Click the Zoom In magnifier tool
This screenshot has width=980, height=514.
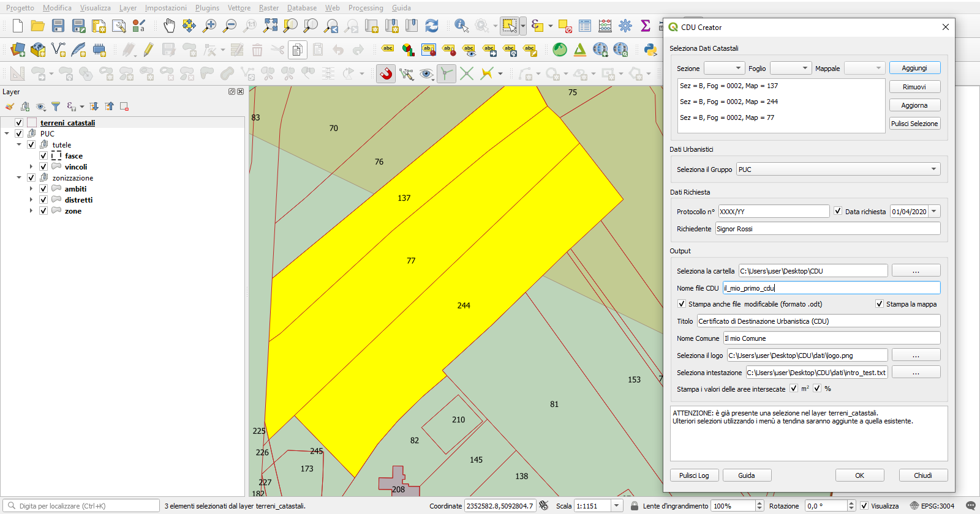click(209, 26)
